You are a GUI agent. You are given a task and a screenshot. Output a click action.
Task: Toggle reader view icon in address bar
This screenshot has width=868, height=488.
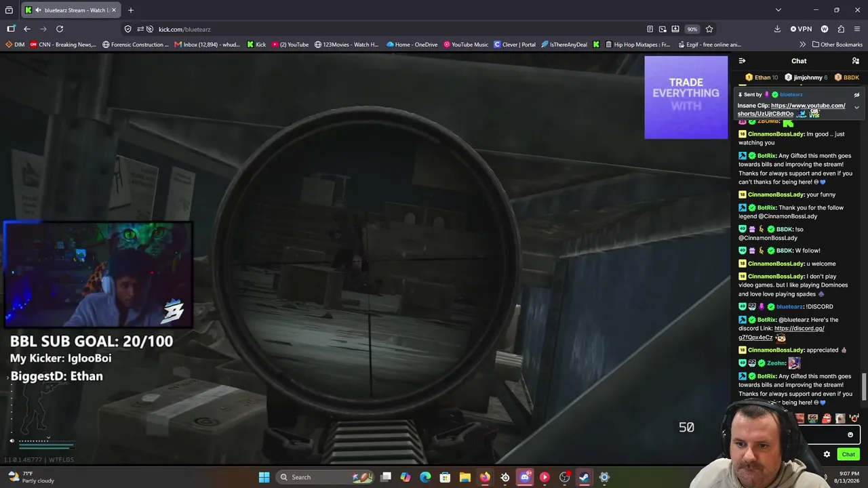click(x=650, y=29)
